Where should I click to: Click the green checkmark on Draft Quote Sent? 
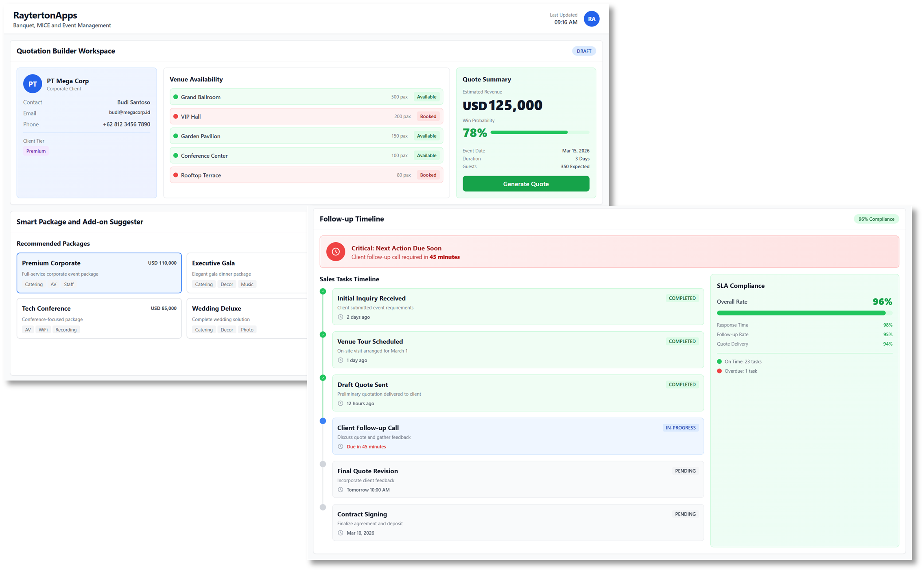[323, 378]
